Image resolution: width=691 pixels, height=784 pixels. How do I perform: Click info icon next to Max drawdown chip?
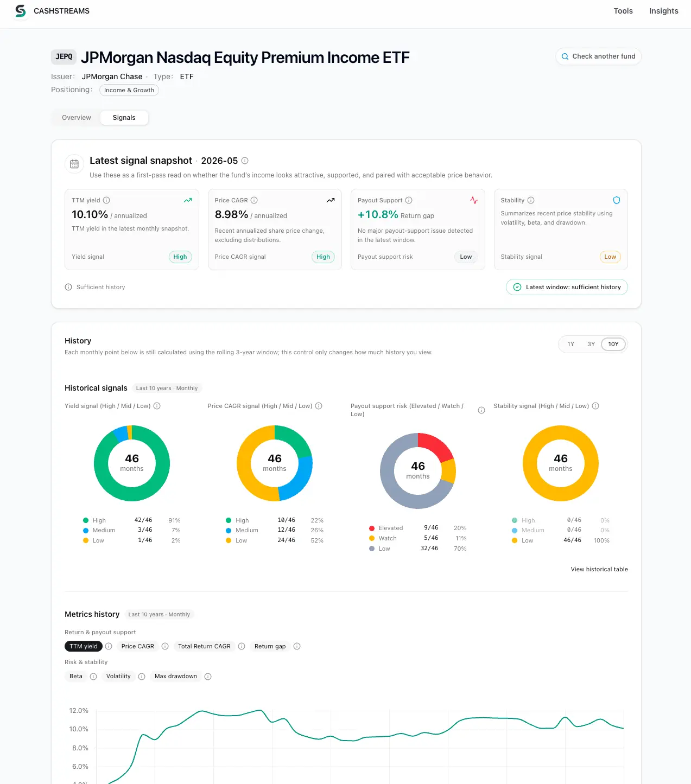click(208, 677)
